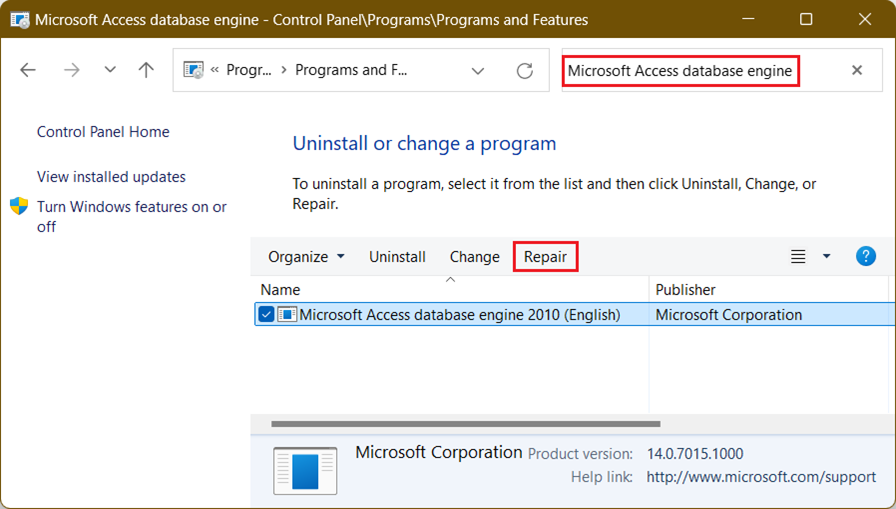
Task: Click Uninstall in the toolbar
Action: click(397, 257)
